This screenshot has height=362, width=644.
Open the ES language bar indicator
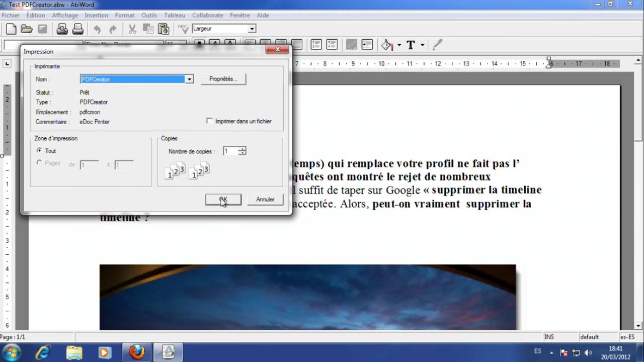537,351
